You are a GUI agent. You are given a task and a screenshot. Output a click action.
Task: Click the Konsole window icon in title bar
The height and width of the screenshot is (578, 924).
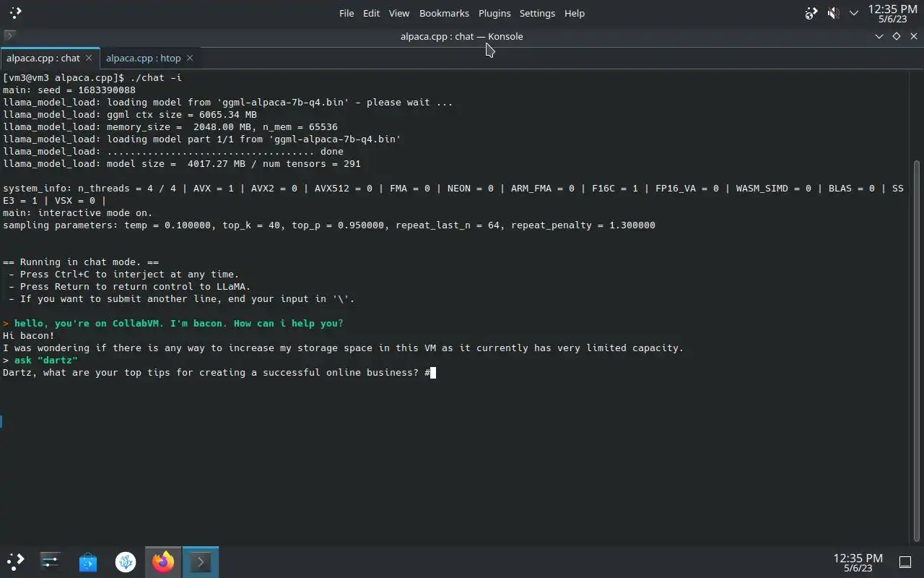tap(9, 35)
